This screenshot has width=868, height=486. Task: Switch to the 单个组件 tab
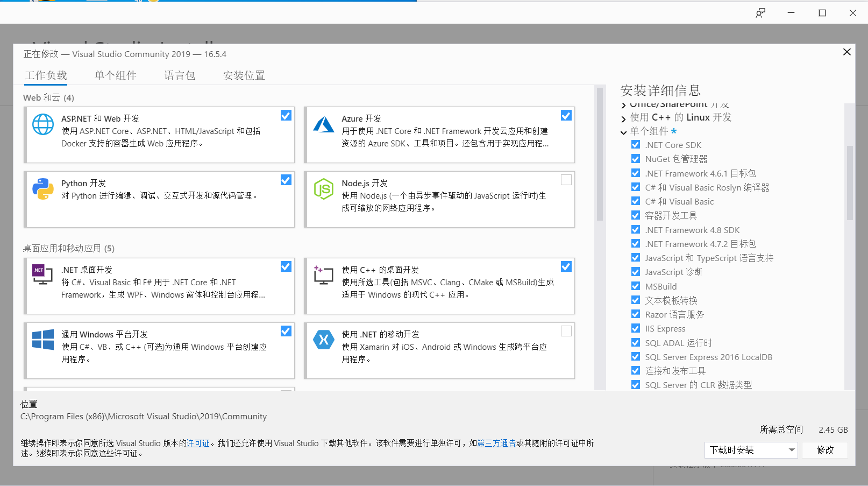point(116,75)
